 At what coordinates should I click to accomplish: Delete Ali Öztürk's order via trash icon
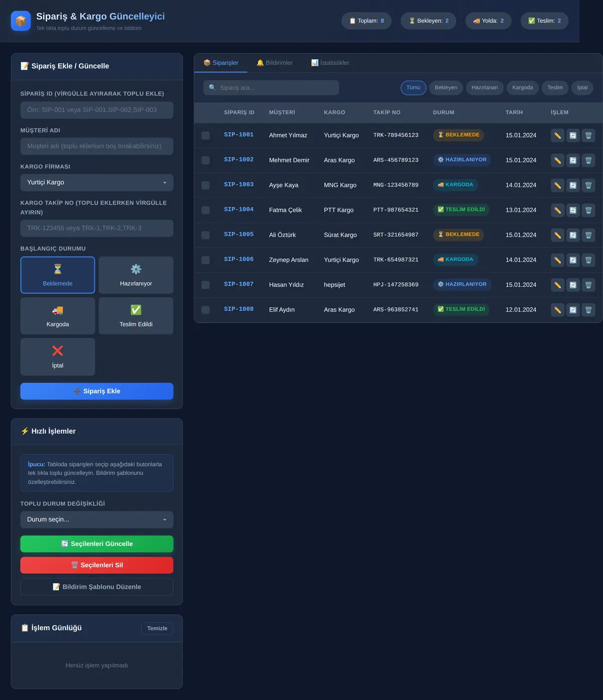pos(588,235)
